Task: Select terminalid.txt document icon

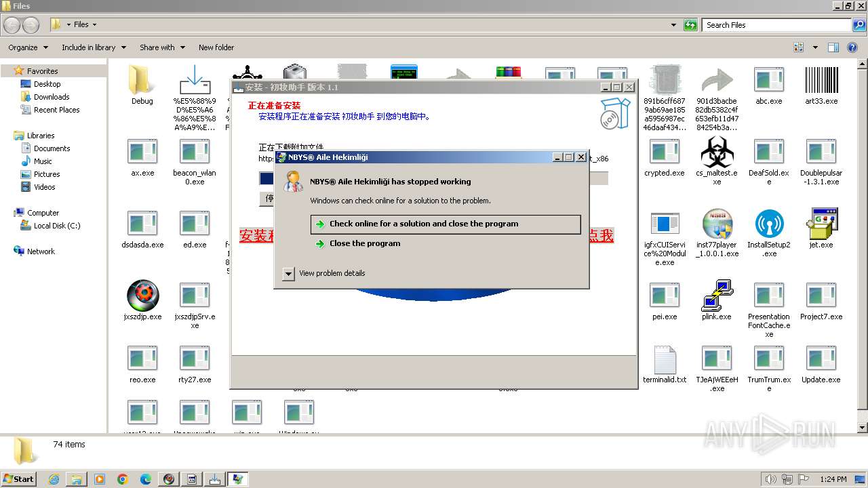Action: click(x=665, y=359)
